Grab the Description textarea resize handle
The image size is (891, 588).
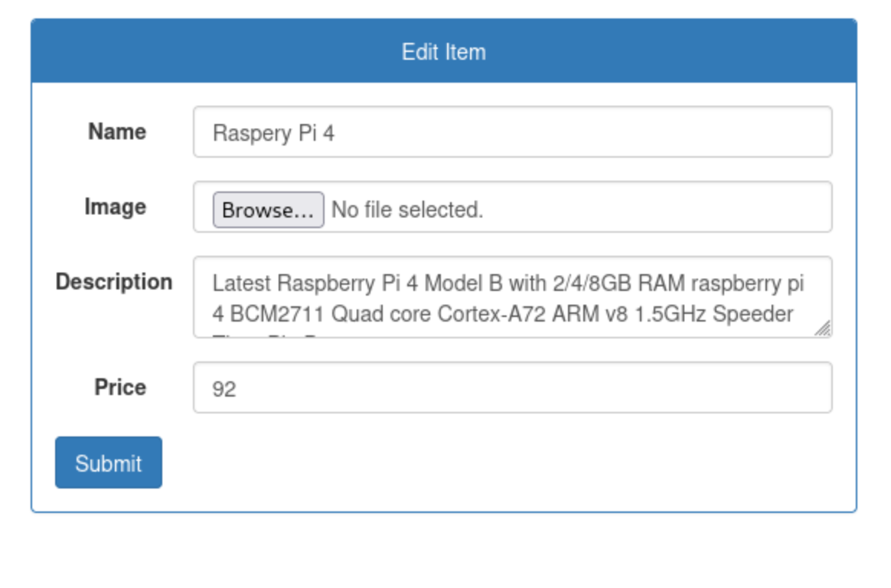(823, 328)
